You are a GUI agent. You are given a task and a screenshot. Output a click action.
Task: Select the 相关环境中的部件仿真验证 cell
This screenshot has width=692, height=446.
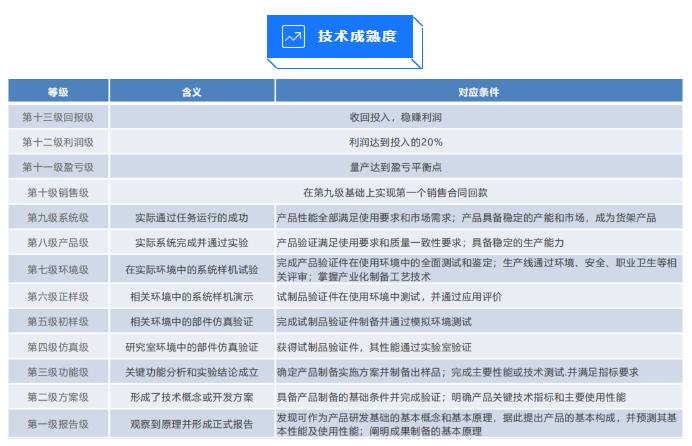point(191,322)
